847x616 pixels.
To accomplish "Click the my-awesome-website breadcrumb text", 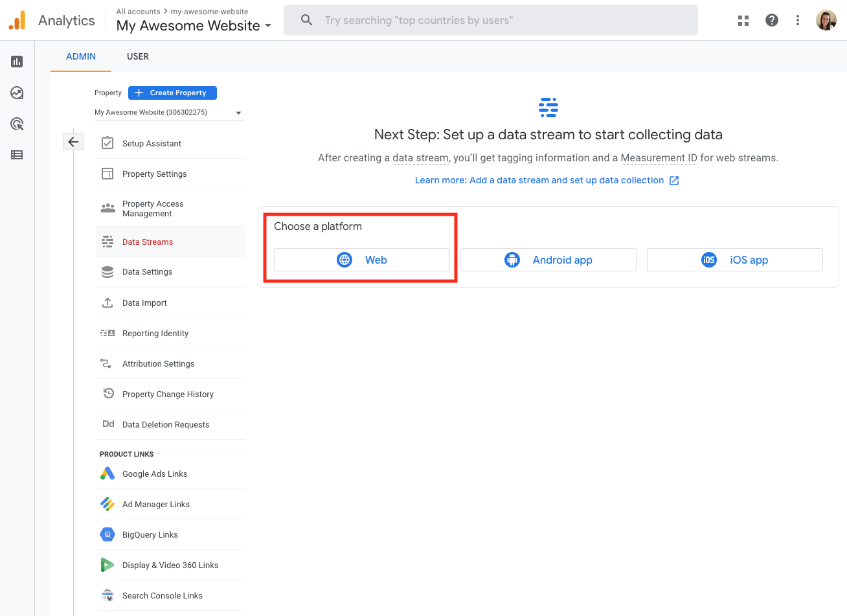I will coord(209,12).
